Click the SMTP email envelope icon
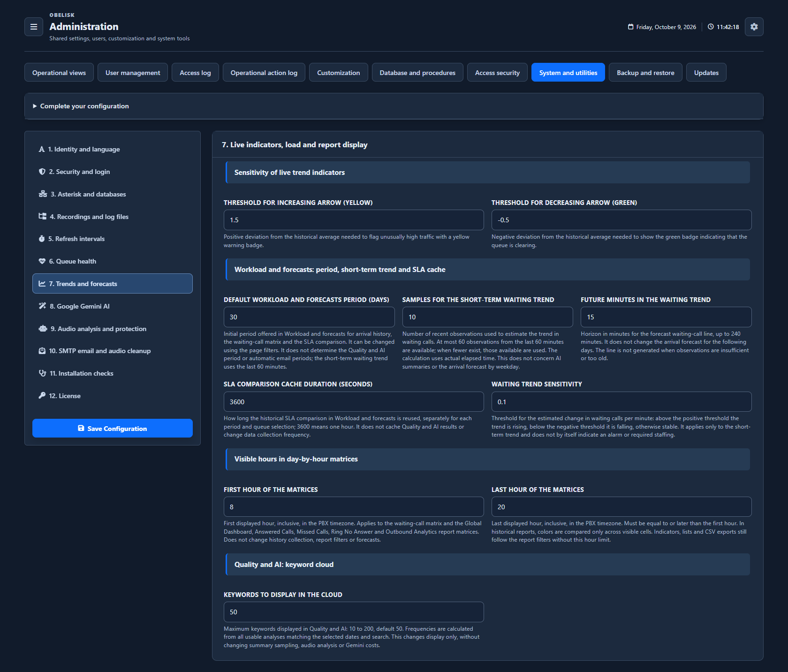Image resolution: width=788 pixels, height=672 pixels. [x=42, y=351]
